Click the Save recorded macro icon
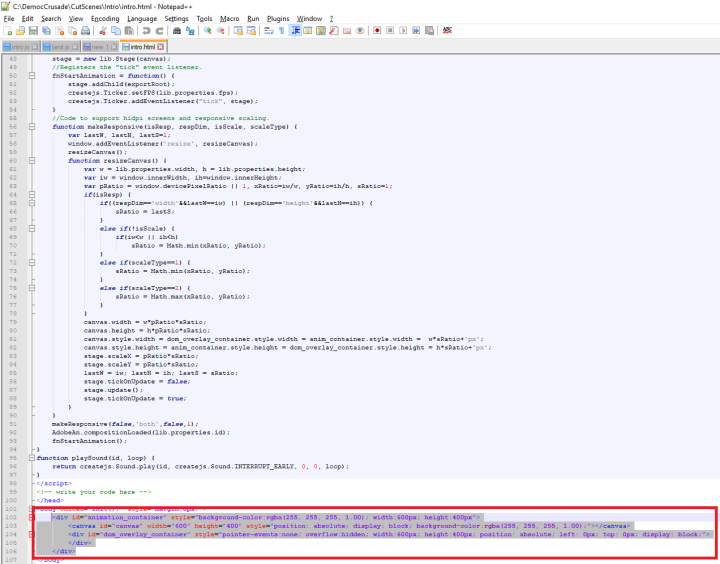Screen dimensions: 720x564 [429, 31]
